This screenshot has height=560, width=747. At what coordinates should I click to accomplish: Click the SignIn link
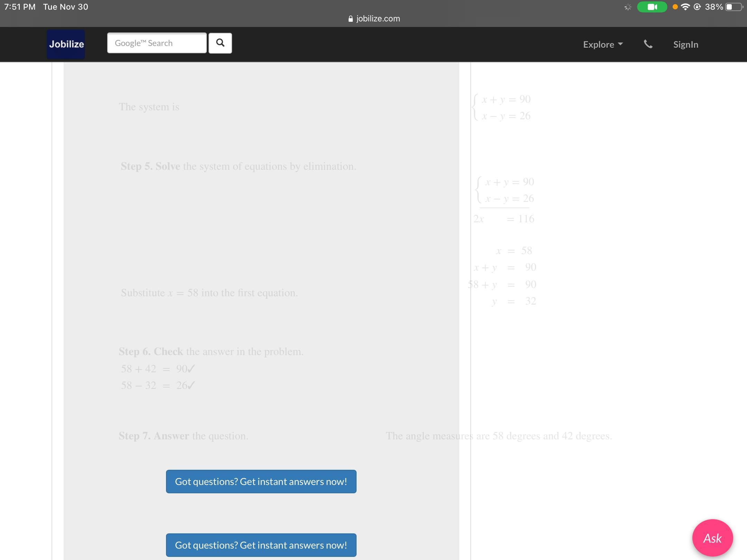(685, 45)
